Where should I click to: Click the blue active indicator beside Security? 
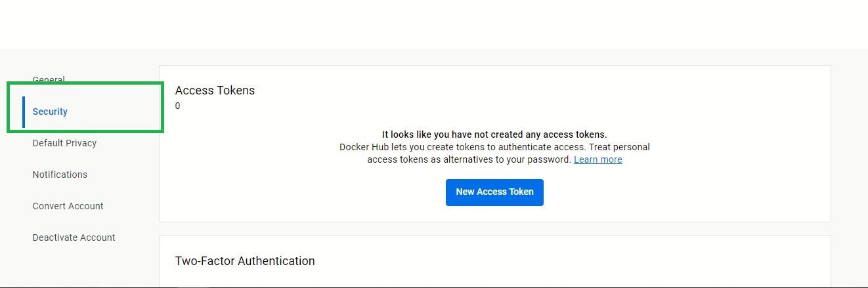pyautogui.click(x=24, y=112)
